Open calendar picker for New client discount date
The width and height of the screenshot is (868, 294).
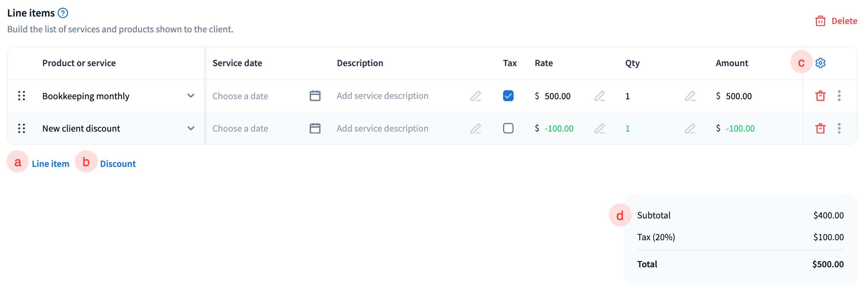(x=315, y=129)
